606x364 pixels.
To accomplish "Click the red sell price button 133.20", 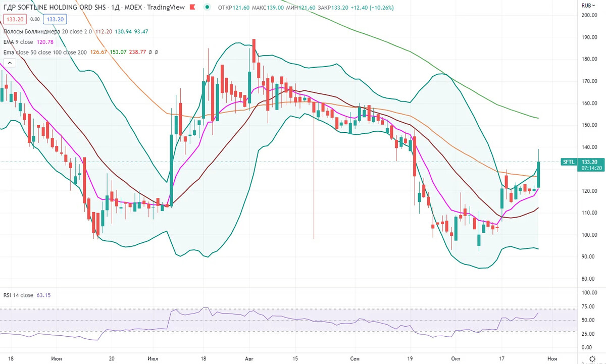I will click(14, 19).
